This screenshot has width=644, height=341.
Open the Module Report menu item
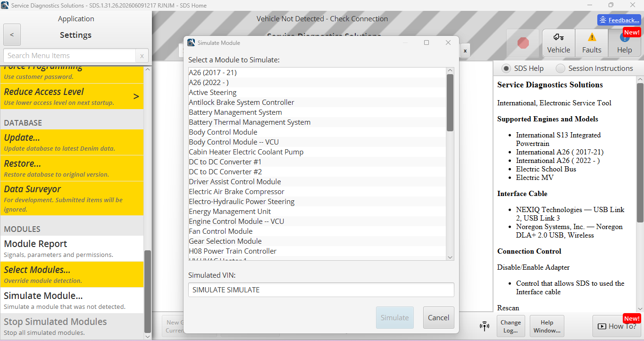(x=72, y=248)
